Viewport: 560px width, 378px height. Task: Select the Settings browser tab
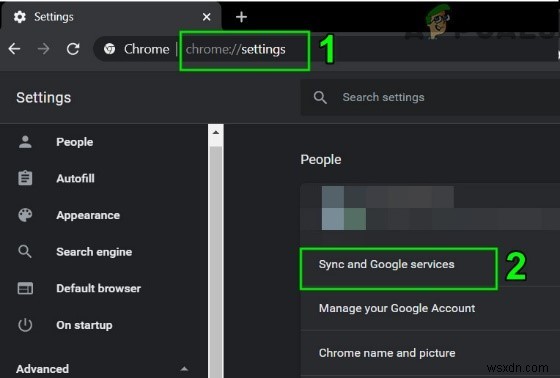(x=111, y=17)
